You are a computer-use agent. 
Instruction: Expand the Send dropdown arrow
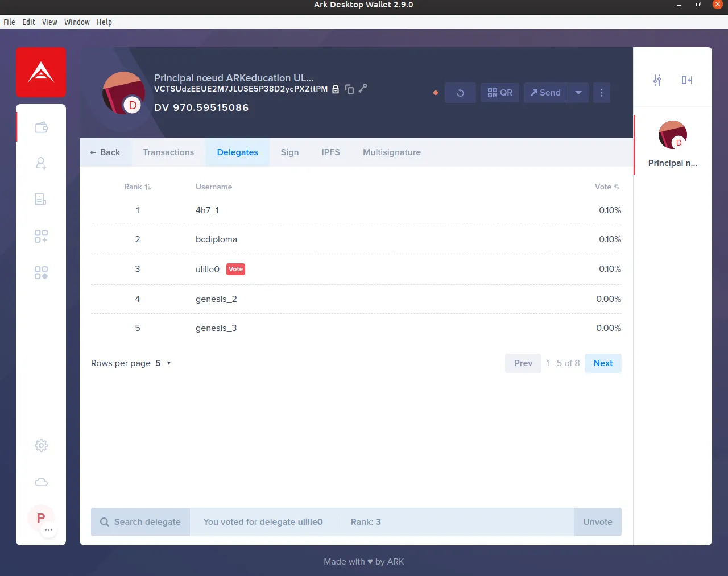pos(578,93)
